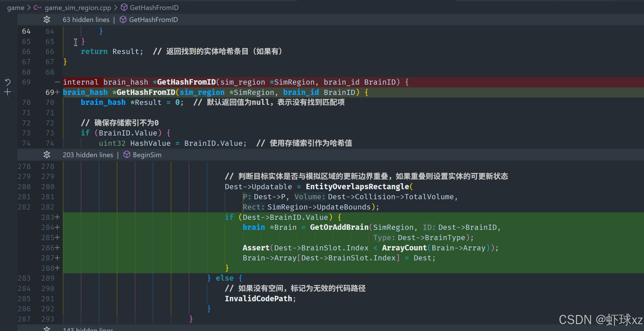Click the stage change plus icon
Image resolution: width=644 pixels, height=331 pixels.
point(8,92)
